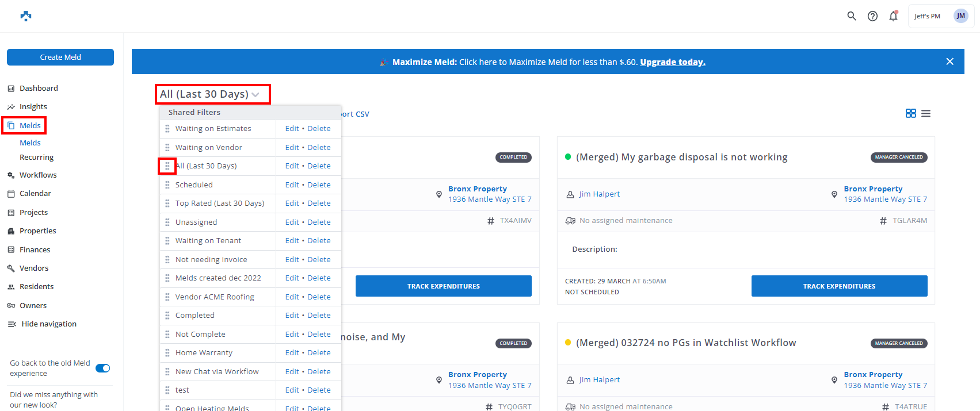Select Waiting on Vendor filter
This screenshot has width=980, height=411.
click(x=208, y=148)
